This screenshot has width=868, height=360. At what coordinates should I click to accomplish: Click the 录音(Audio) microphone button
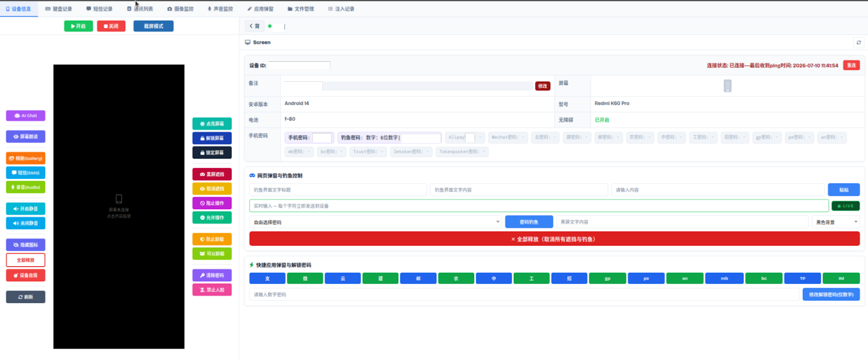[25, 187]
